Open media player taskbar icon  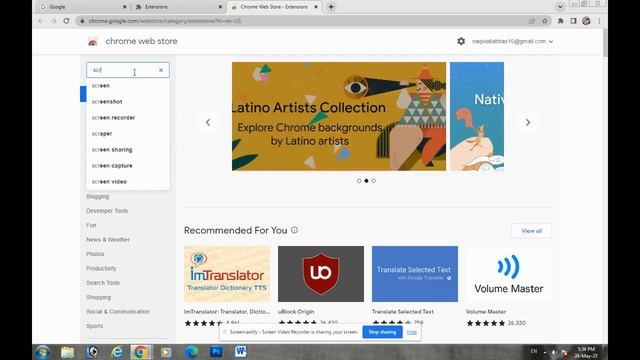(166, 352)
